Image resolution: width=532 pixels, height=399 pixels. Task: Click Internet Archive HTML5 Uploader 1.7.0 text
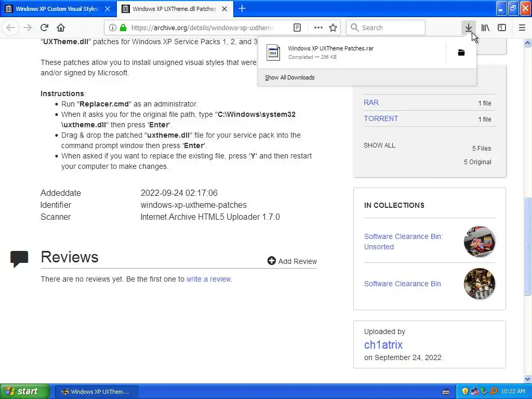click(210, 217)
